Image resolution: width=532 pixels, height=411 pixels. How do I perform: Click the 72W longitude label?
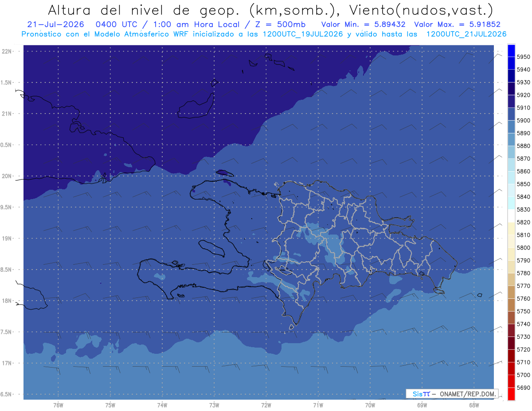266,405
